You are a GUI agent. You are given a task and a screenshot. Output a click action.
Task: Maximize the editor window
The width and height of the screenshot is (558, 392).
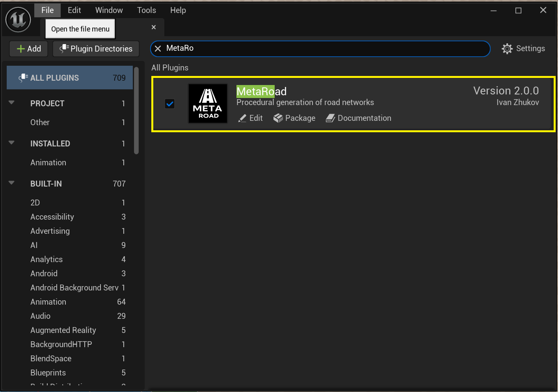tap(519, 11)
